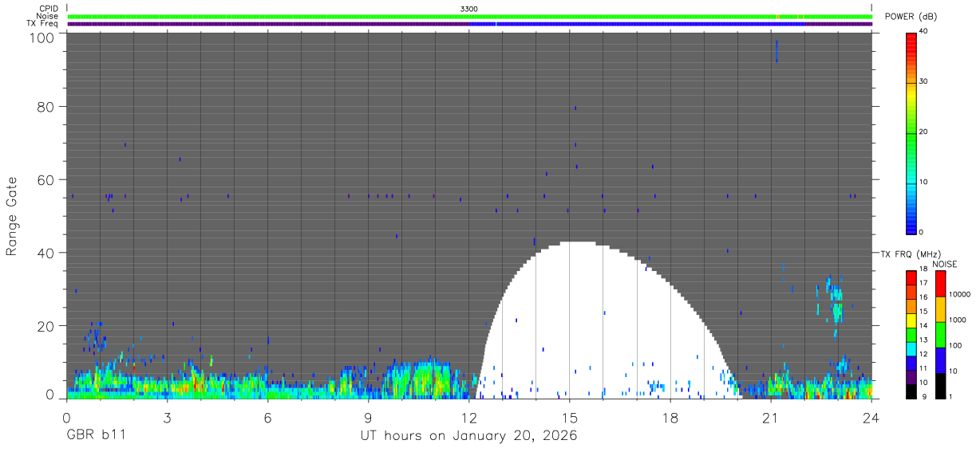
Task: Click the 100 label on the NOISE scale
Action: point(956,345)
